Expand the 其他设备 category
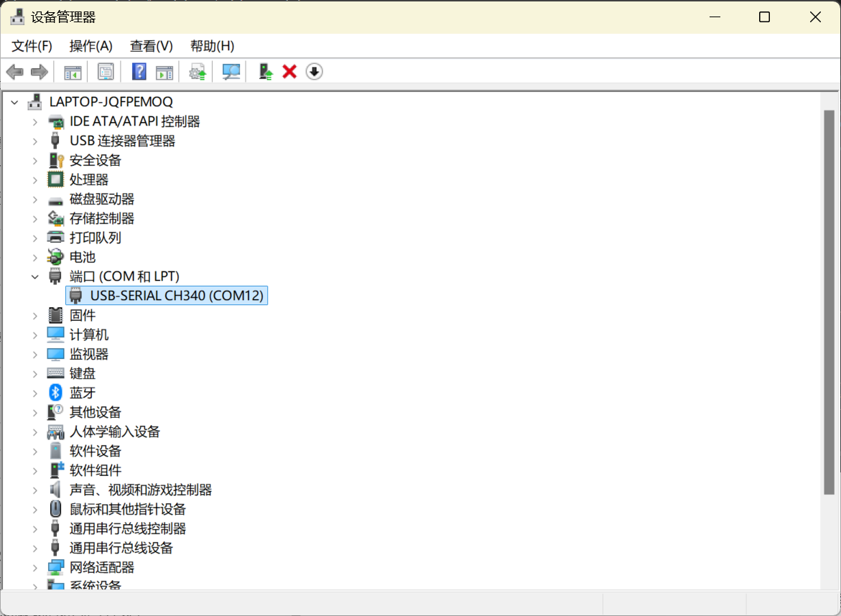The height and width of the screenshot is (616, 841). tap(35, 412)
